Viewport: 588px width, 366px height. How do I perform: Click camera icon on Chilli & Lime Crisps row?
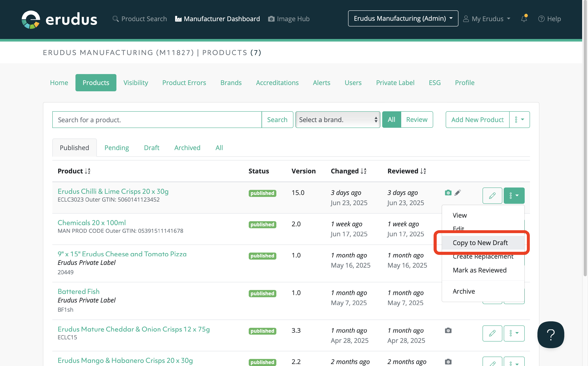point(448,193)
